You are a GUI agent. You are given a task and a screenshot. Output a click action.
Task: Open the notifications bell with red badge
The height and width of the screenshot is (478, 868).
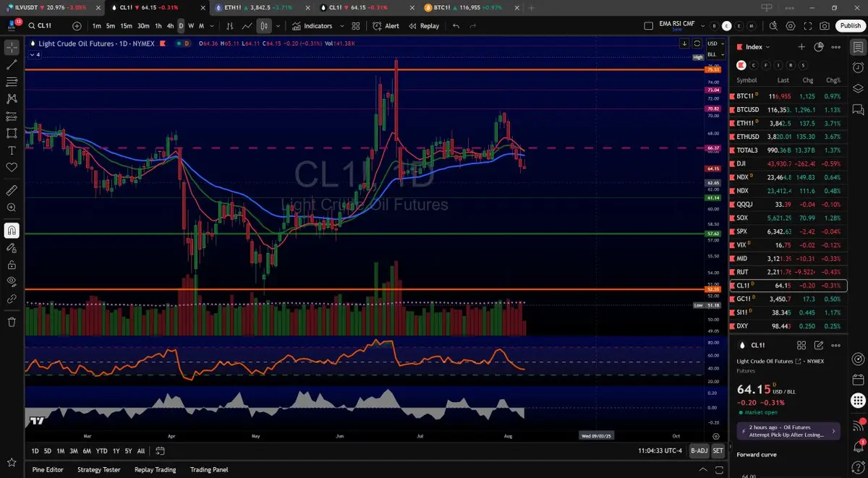[x=858, y=445]
